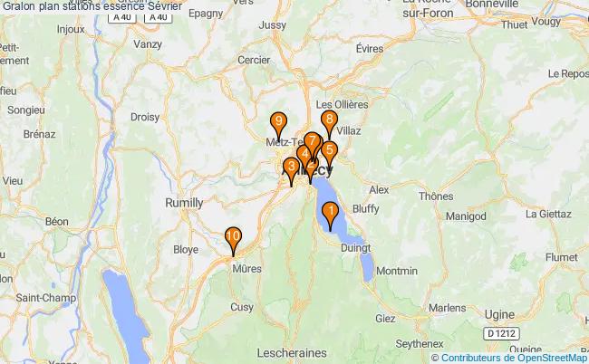This screenshot has width=589, height=364.
Task: Open marker number 9 above Metz-Tessy
Action: [x=278, y=126]
